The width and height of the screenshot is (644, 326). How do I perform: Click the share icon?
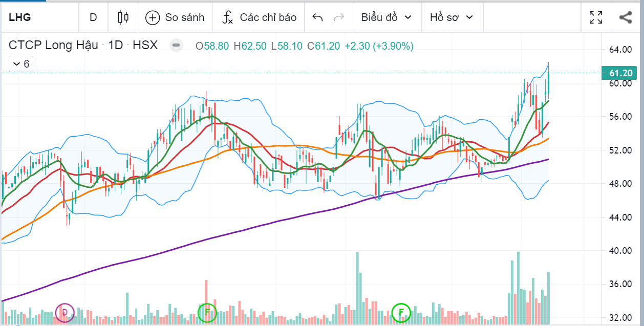coord(625,17)
